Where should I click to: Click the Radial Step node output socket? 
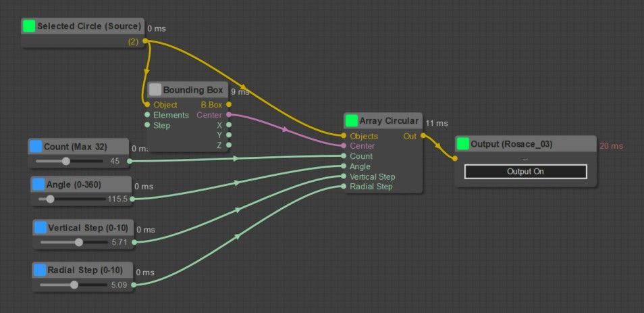(x=133, y=285)
